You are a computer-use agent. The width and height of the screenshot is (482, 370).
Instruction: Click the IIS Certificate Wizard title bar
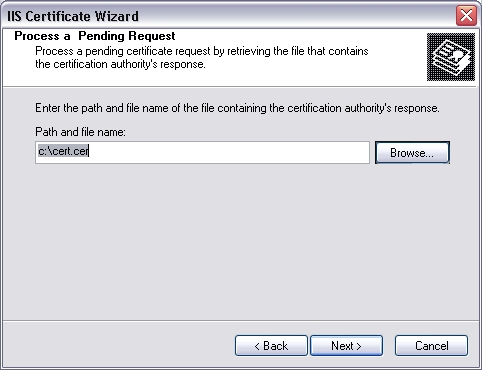[x=230, y=16]
